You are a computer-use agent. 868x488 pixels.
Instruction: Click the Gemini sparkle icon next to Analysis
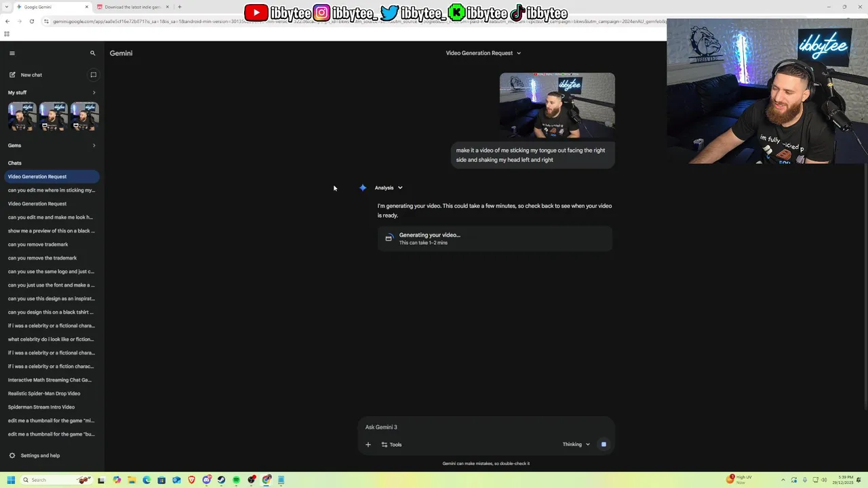point(363,188)
